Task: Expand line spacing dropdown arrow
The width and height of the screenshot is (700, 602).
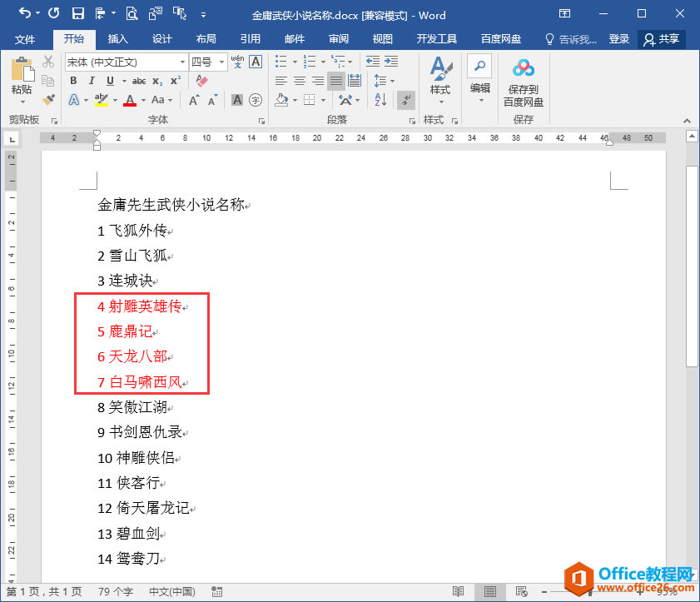Action: pos(392,81)
